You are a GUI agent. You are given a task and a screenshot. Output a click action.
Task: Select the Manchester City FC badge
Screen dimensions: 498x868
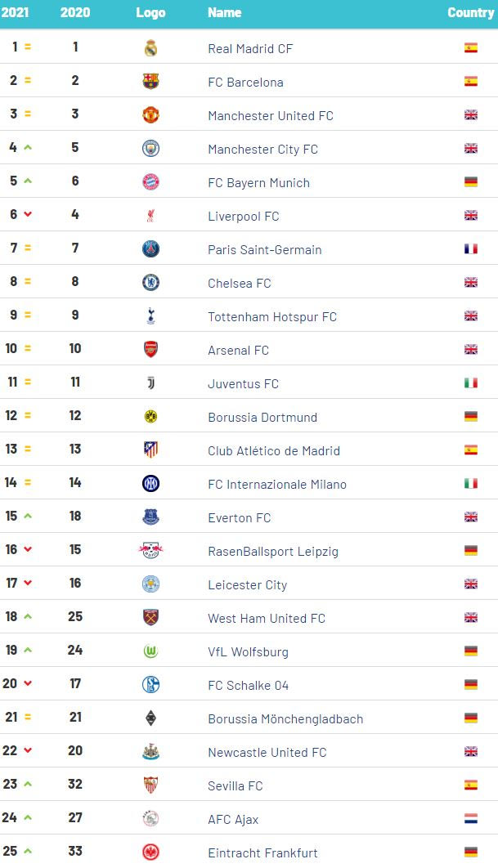(150, 149)
